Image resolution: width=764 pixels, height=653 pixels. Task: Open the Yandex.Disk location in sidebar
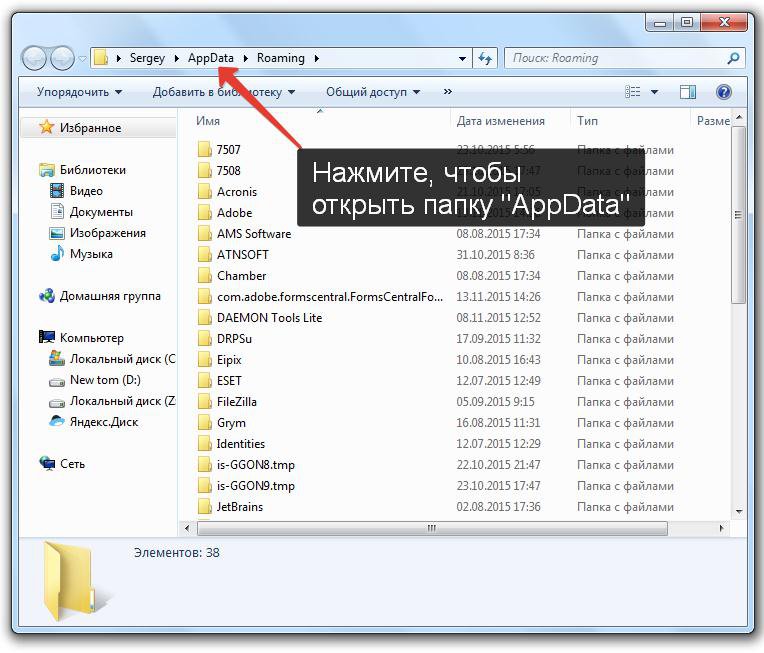coord(103,422)
